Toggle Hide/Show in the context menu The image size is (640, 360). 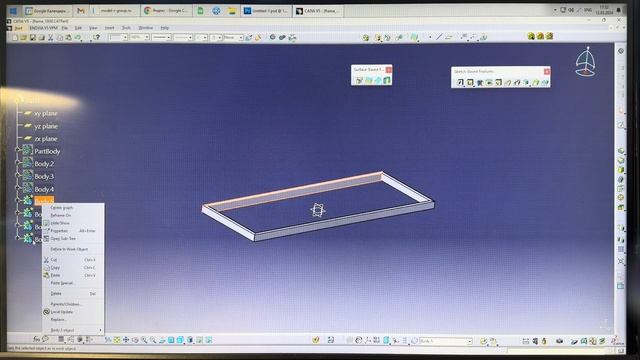pos(60,223)
